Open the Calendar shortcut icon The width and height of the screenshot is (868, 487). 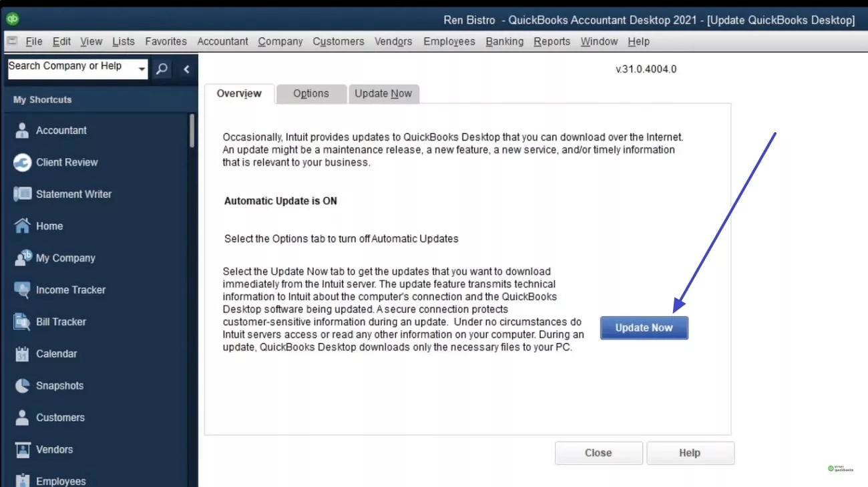pos(23,354)
